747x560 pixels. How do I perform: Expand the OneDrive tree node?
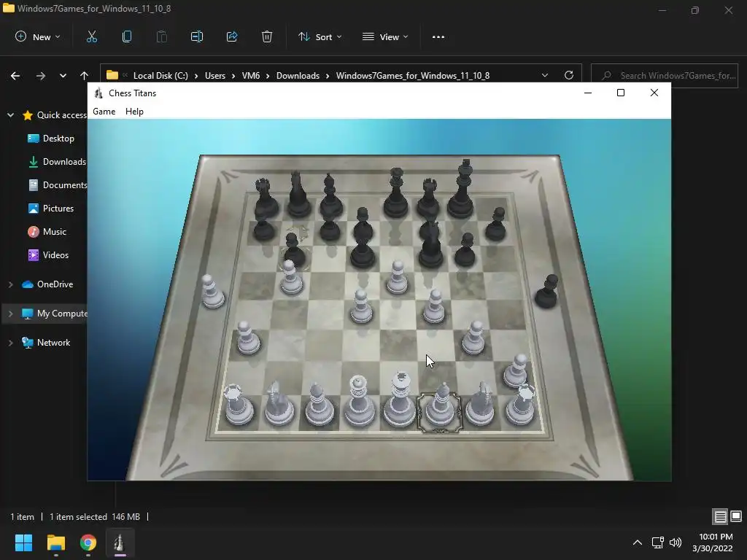[x=10, y=284]
